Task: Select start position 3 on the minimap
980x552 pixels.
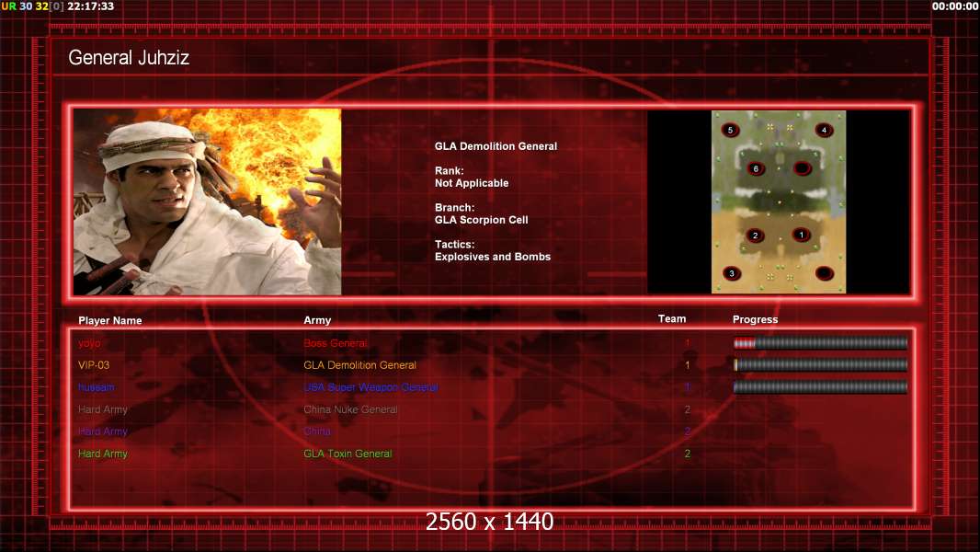Action: (732, 273)
